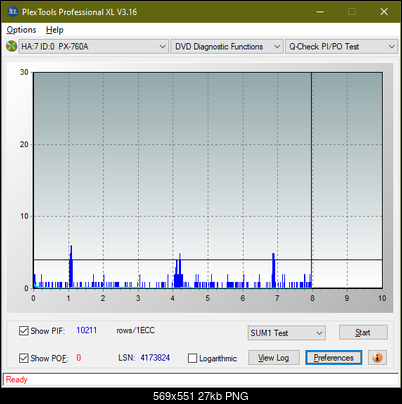Open the Q-Check PI/PO Test dropdown
Image resolution: width=402 pixels, height=404 pixels.
(341, 47)
